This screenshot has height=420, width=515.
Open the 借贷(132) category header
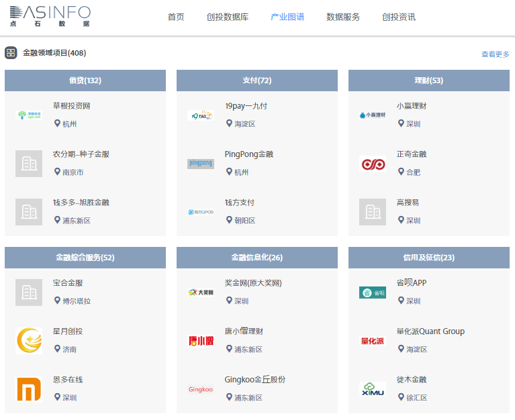(85, 81)
